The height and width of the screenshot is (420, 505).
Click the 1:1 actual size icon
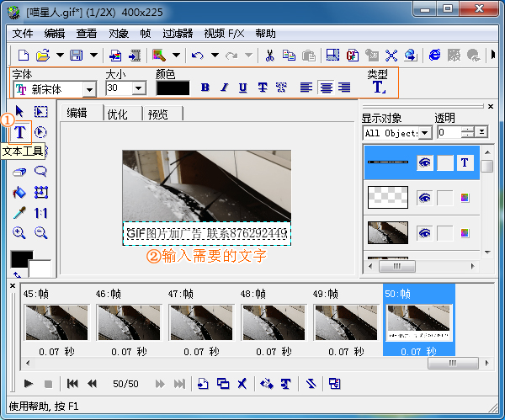(41, 213)
